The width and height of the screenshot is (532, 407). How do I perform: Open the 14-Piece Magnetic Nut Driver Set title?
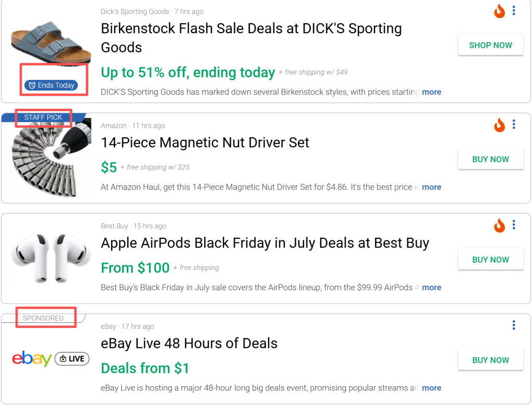pos(205,142)
